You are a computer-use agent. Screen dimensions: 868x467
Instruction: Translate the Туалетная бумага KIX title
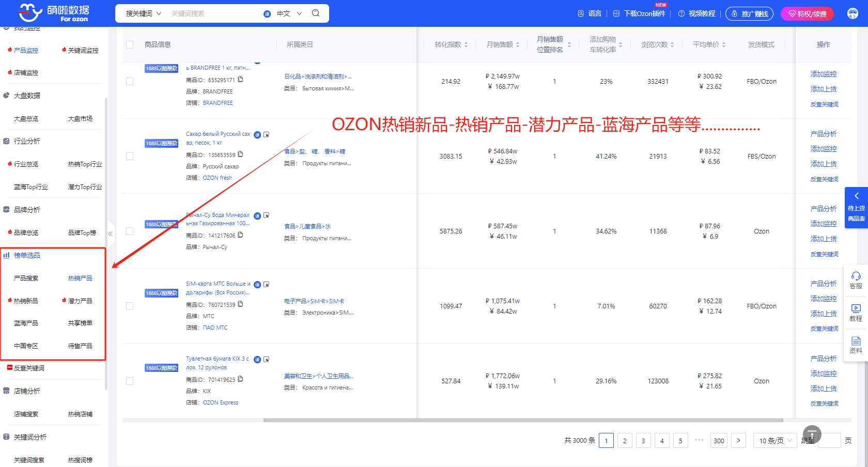pos(257,360)
